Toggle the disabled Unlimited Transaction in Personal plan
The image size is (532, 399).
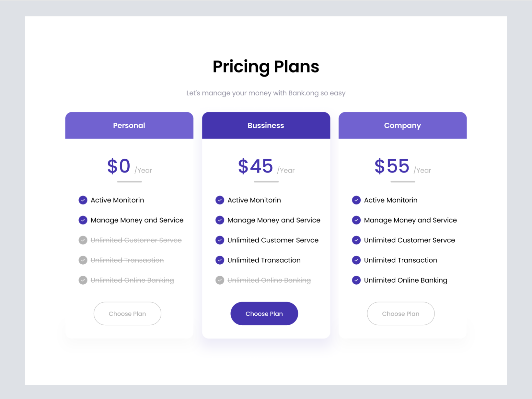(x=83, y=260)
